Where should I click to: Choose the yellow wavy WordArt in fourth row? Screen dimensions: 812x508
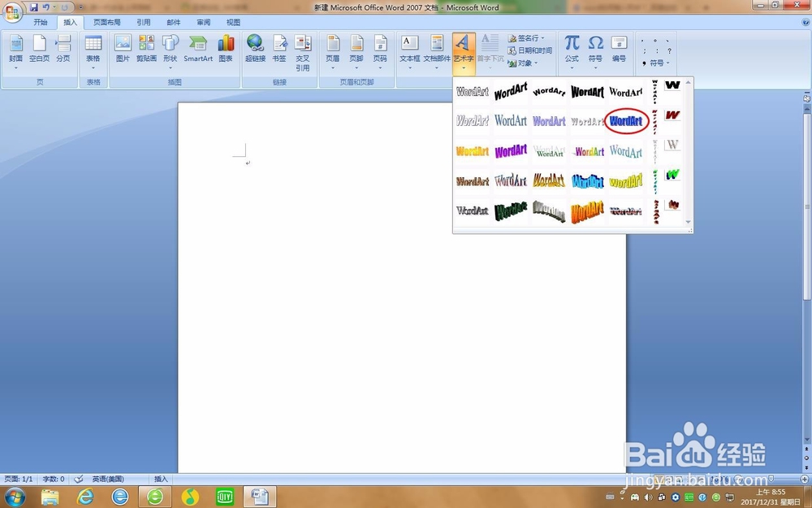(x=625, y=181)
